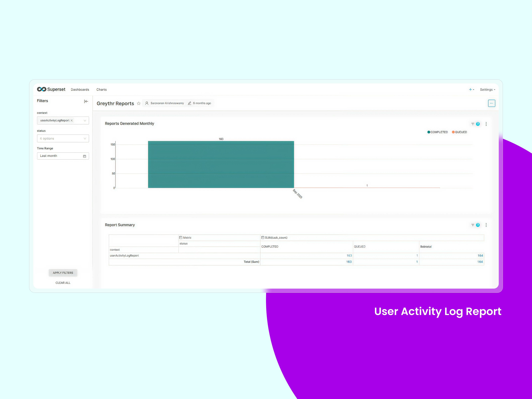Open the plus new-item dropdown

471,89
